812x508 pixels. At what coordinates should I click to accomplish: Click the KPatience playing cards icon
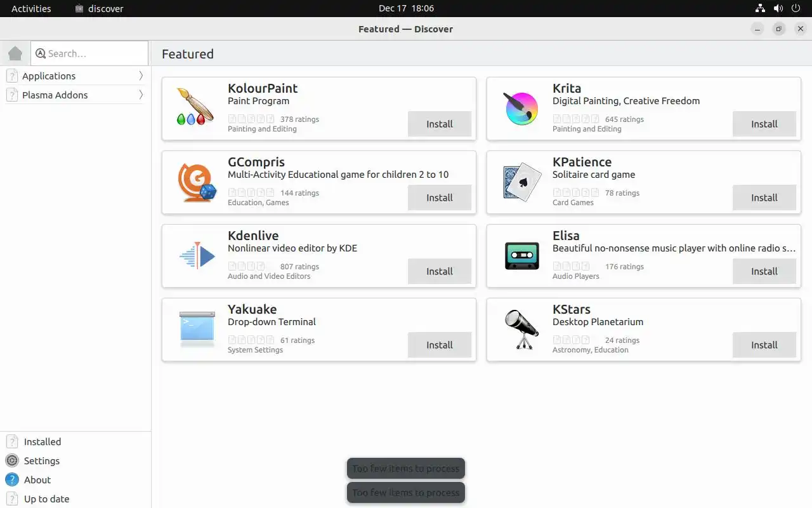pyautogui.click(x=522, y=182)
